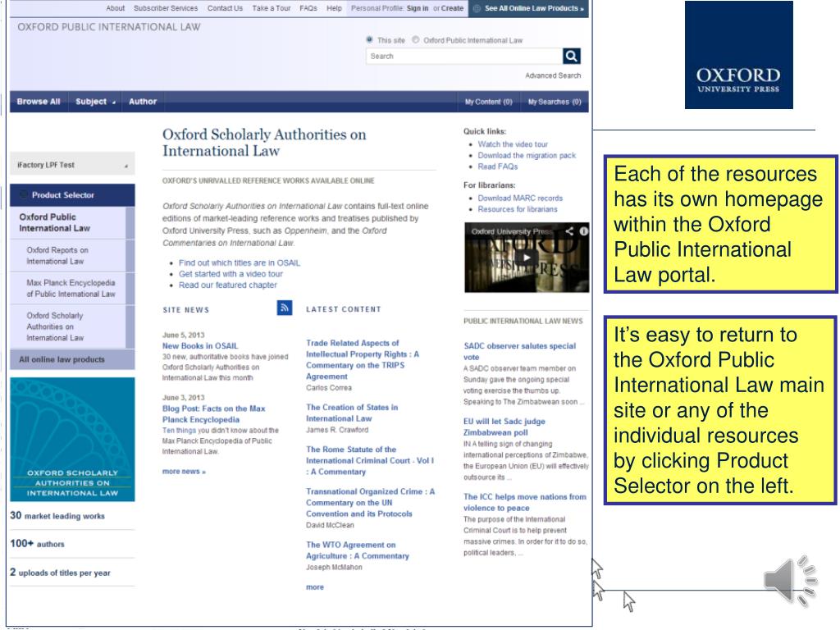Click the 100+ authors text

coord(37,544)
